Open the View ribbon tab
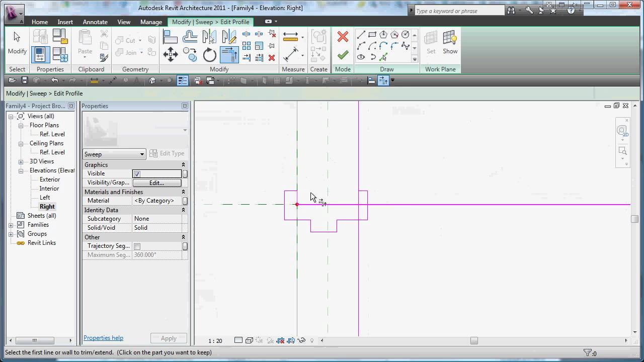 point(124,22)
